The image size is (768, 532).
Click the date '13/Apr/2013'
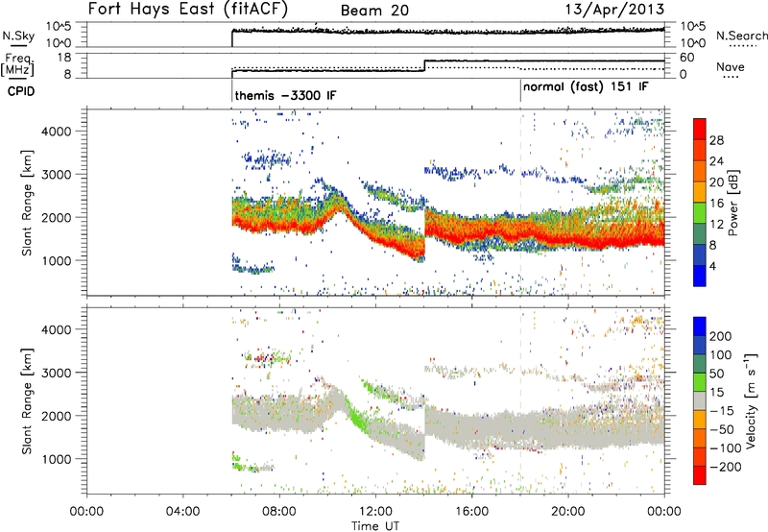pyautogui.click(x=615, y=10)
